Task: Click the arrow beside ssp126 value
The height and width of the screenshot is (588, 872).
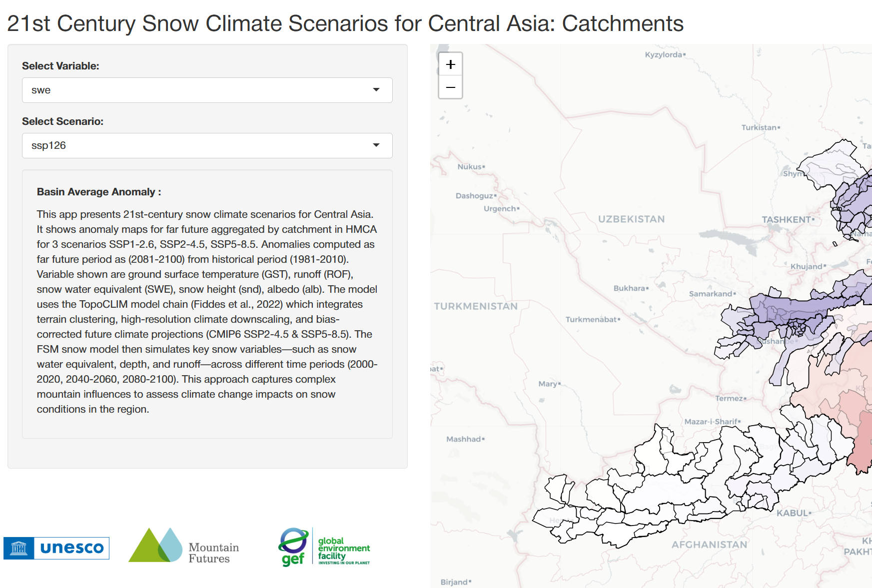Action: tap(376, 145)
